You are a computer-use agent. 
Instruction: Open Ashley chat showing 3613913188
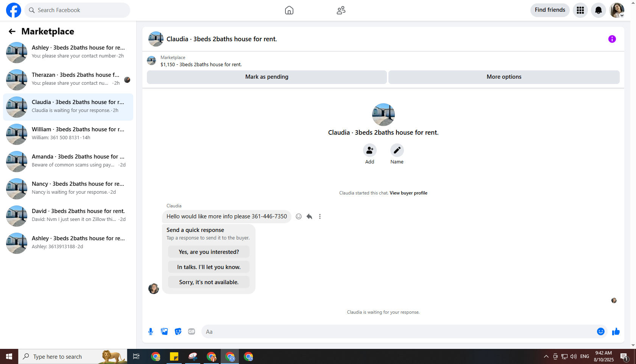tap(68, 243)
